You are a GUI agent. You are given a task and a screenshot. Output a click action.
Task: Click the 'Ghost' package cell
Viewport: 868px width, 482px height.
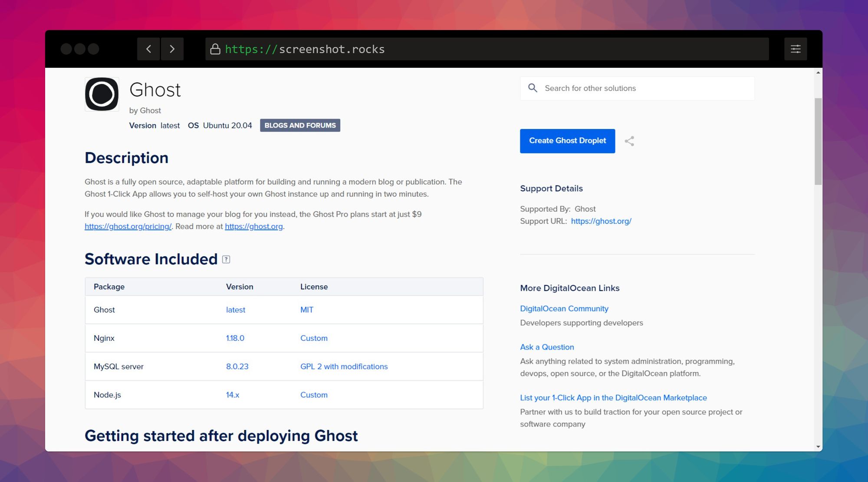104,310
